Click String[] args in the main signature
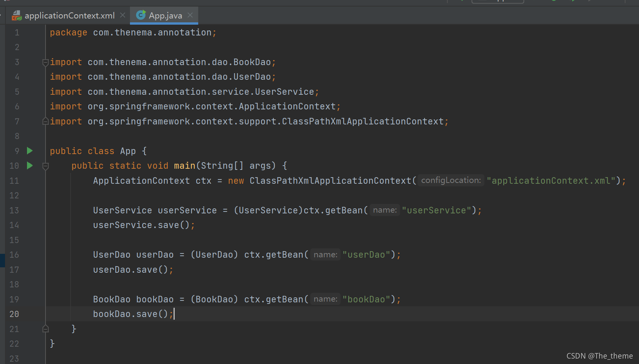639x364 pixels. [236, 166]
